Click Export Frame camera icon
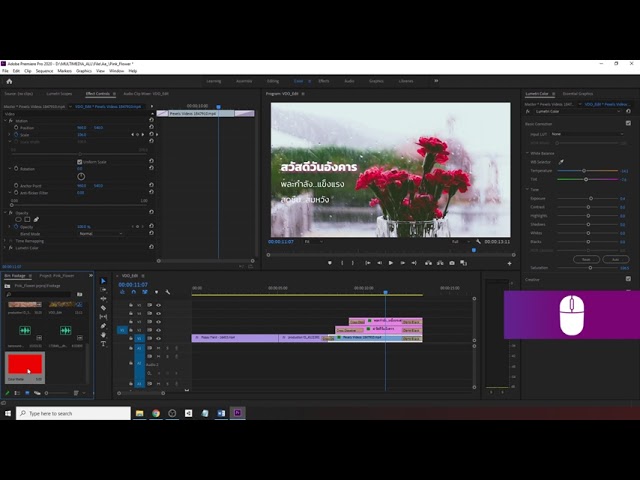The image size is (640, 480). click(x=452, y=263)
